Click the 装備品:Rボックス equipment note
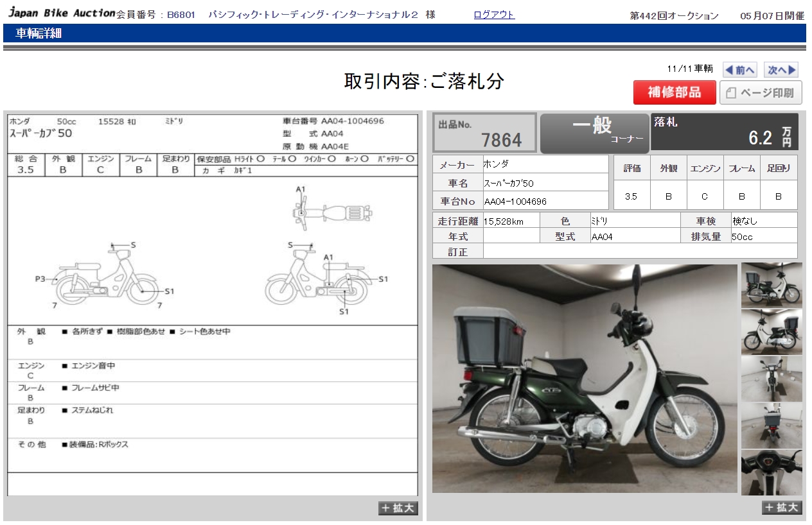Screen dimensions: 812x525 pyautogui.click(x=95, y=445)
